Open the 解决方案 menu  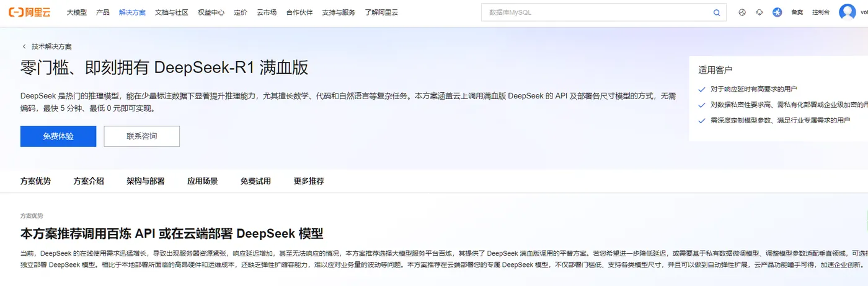[x=132, y=12]
